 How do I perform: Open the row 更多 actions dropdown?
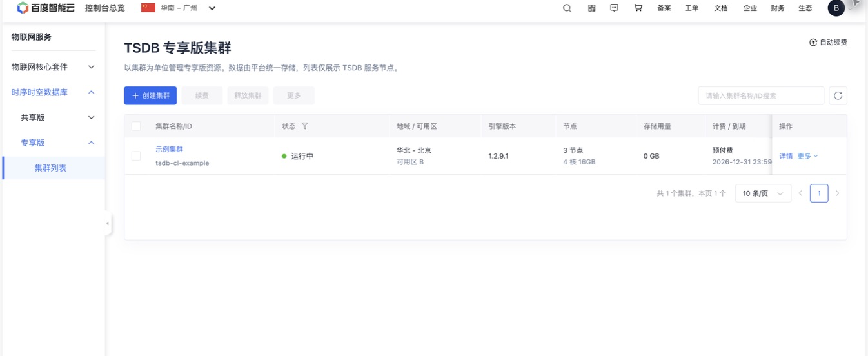tap(807, 156)
